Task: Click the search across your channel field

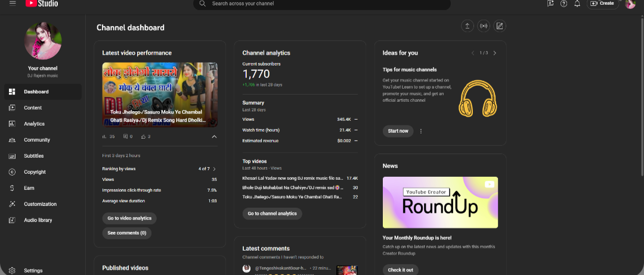Action: [322, 4]
